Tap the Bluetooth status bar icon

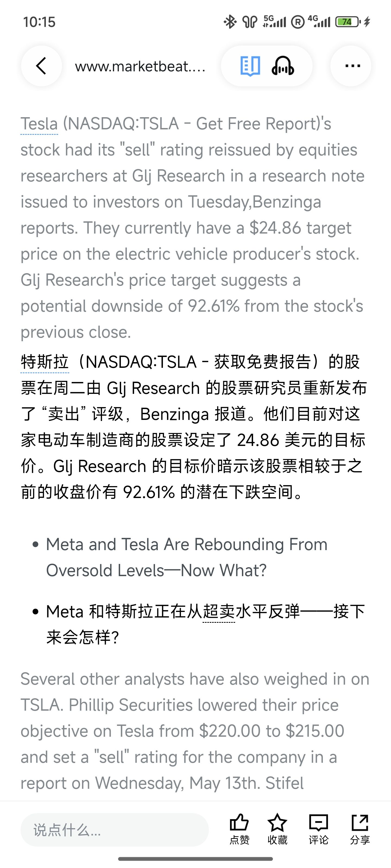tap(230, 22)
